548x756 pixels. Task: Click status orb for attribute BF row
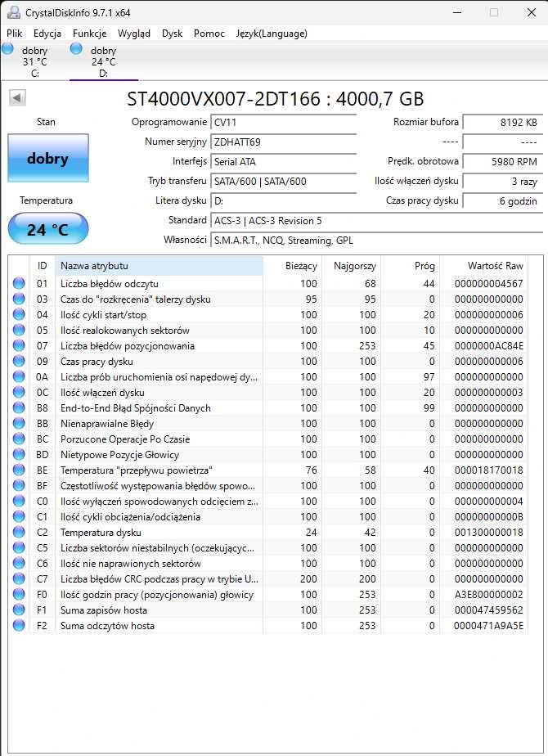[x=19, y=485]
